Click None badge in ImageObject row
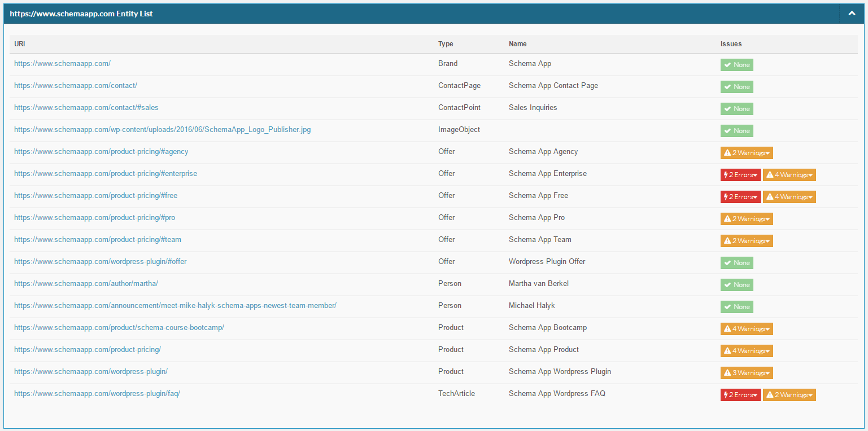Image resolution: width=868 pixels, height=431 pixels. tap(736, 131)
